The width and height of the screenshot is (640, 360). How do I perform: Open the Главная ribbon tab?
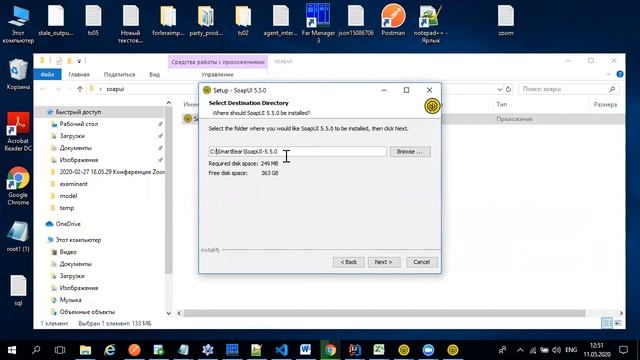[x=79, y=74]
